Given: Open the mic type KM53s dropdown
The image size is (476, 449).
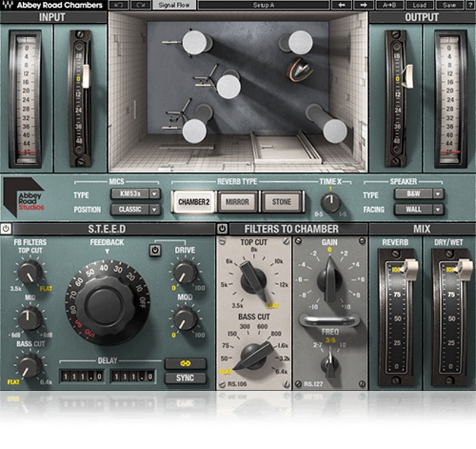Looking at the screenshot, I should pos(136,194).
